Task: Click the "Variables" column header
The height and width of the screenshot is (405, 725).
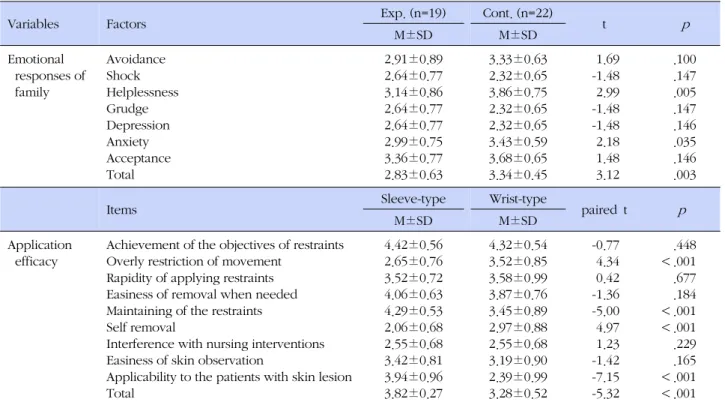Action: 33,24
